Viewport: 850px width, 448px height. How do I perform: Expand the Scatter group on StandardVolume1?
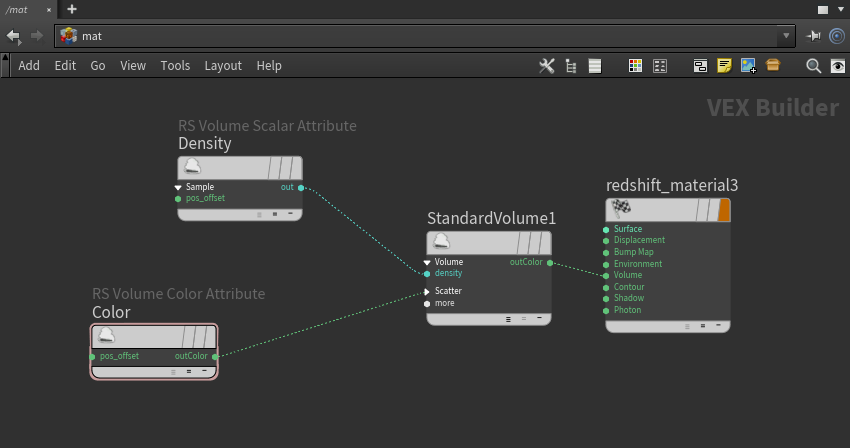pos(427,291)
